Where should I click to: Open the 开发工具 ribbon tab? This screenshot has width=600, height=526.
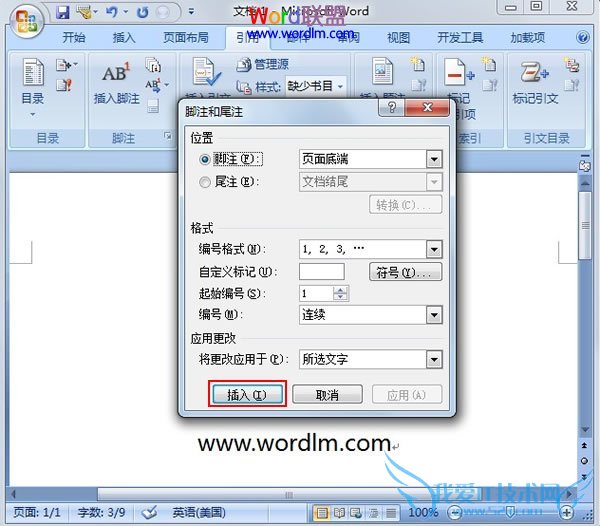point(460,37)
